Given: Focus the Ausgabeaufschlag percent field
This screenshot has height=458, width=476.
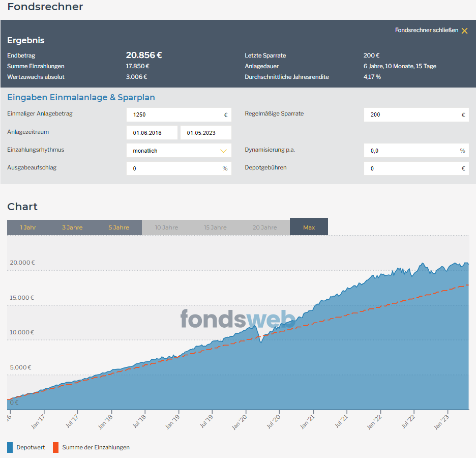Looking at the screenshot, I should pyautogui.click(x=179, y=168).
